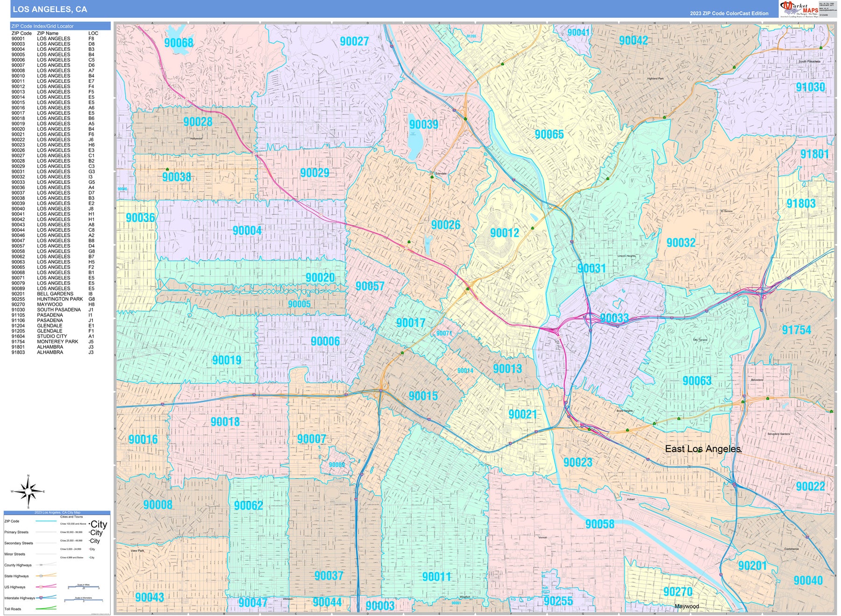Click the Cities 50,000 - 99,999 dot symbol

point(89,532)
